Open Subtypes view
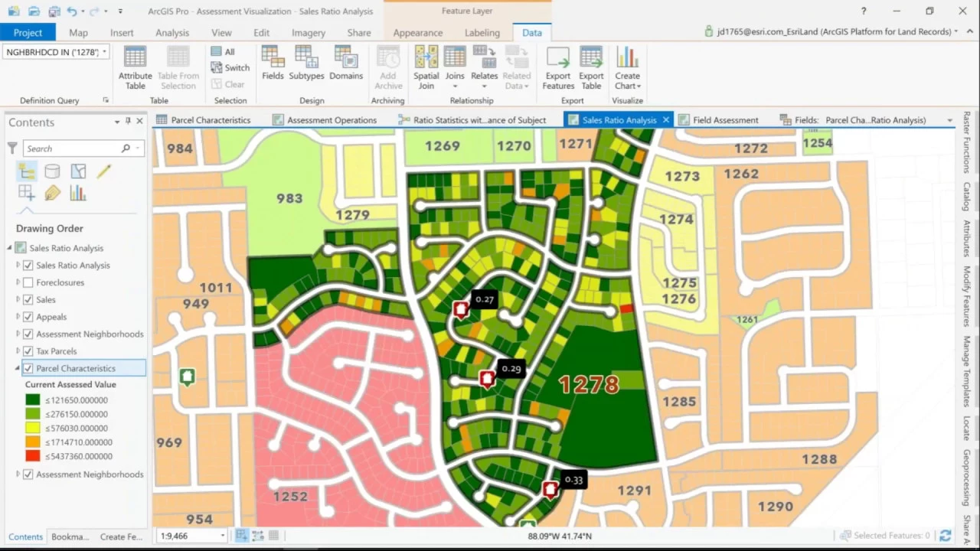The image size is (980, 551). [x=306, y=64]
